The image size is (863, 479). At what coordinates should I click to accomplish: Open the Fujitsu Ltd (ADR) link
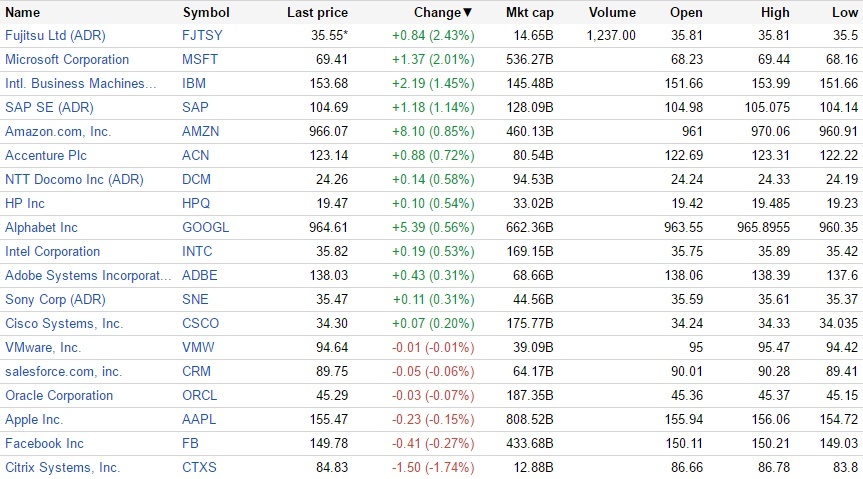point(55,35)
